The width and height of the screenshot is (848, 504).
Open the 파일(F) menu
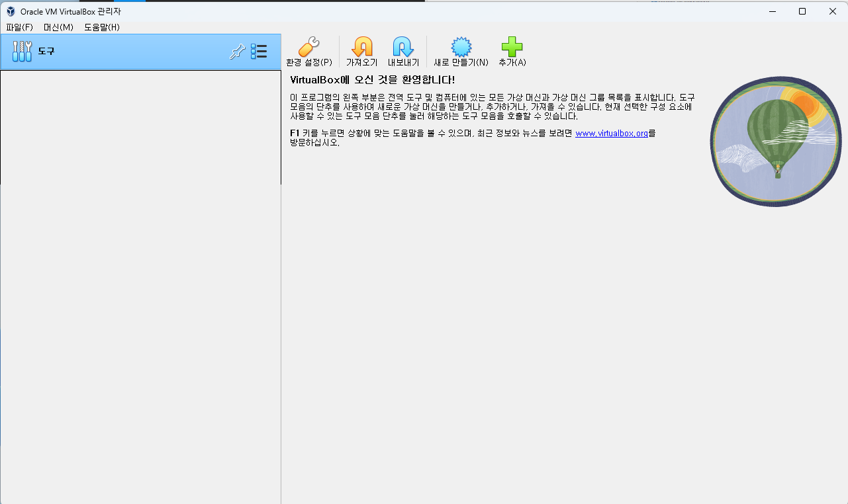(19, 27)
